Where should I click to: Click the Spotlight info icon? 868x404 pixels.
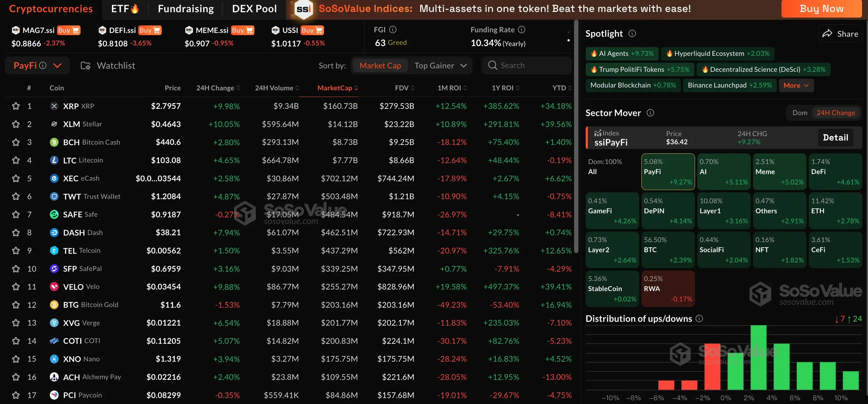click(x=632, y=33)
